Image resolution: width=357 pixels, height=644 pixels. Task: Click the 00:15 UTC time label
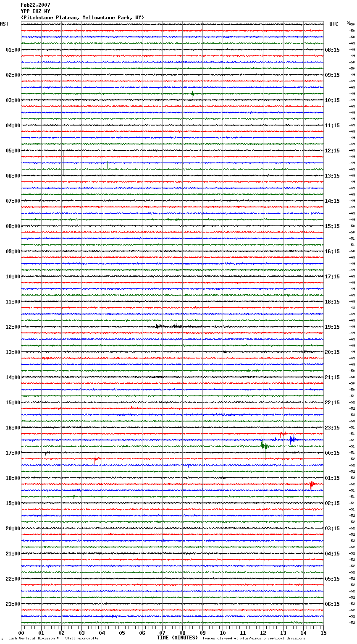click(332, 453)
